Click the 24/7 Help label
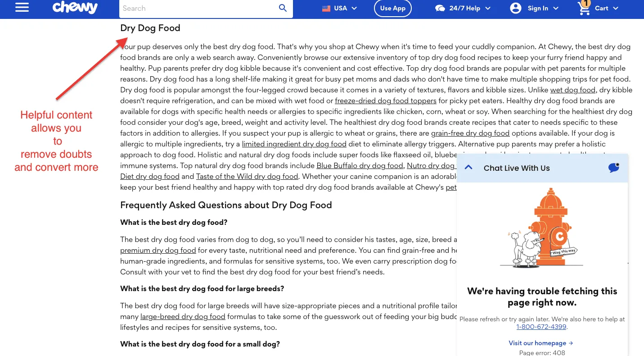The height and width of the screenshot is (356, 644). tap(464, 8)
